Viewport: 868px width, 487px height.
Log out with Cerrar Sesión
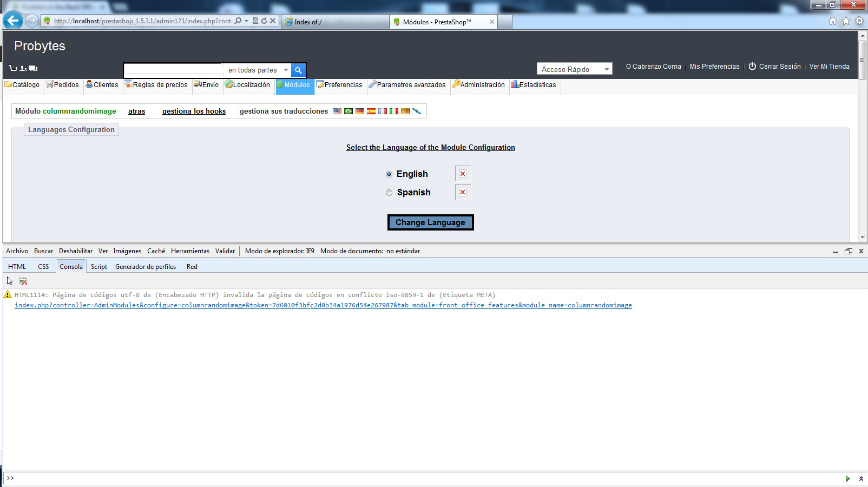pyautogui.click(x=774, y=67)
